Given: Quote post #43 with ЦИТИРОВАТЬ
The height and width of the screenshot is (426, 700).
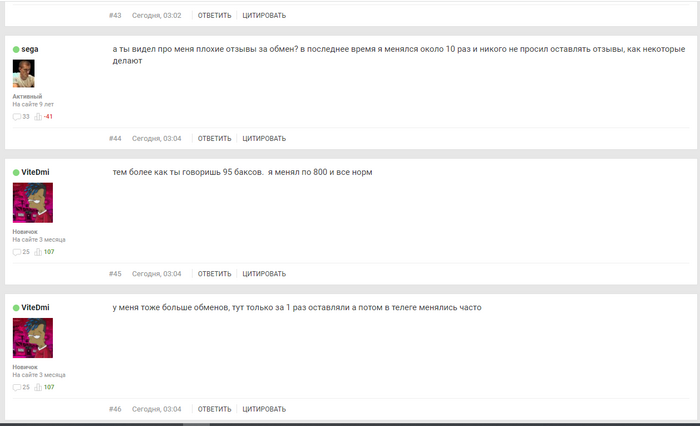Looking at the screenshot, I should 264,15.
